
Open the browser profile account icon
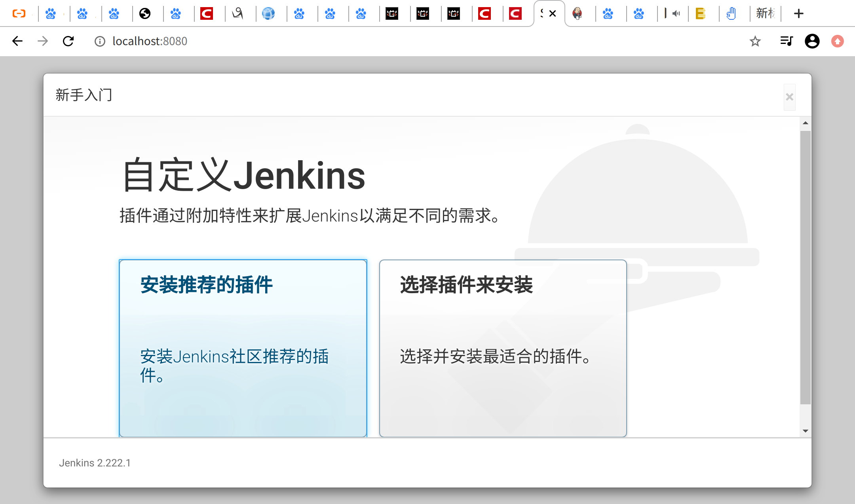[812, 41]
